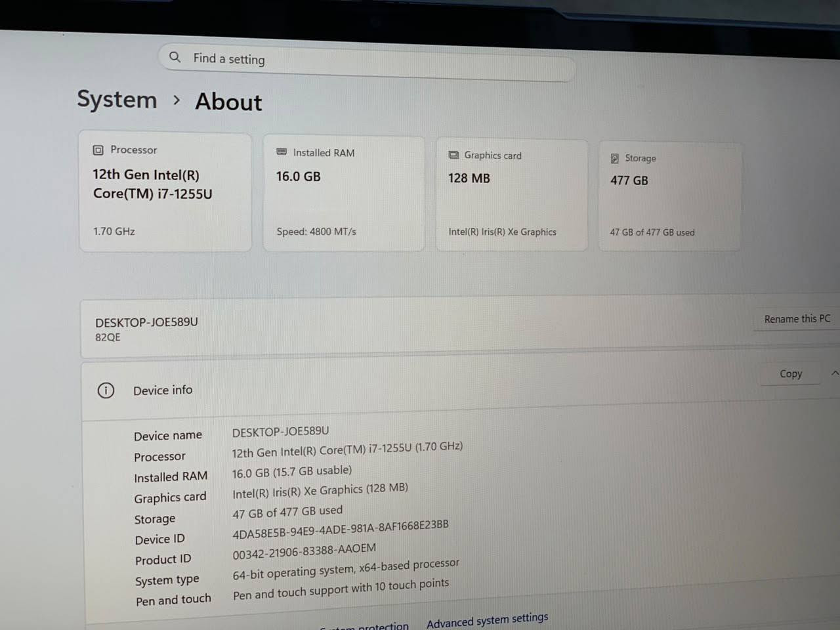Click the Product ID label
840x630 pixels.
163,560
